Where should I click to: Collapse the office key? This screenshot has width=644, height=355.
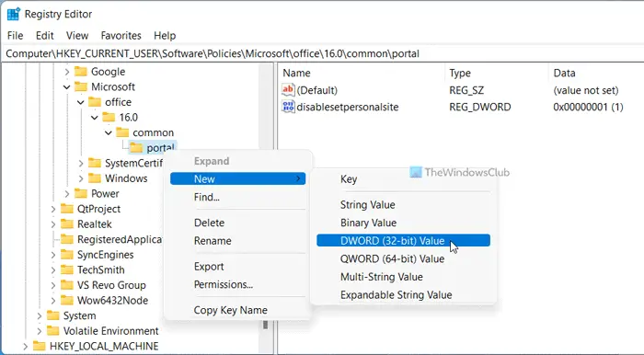pyautogui.click(x=81, y=102)
